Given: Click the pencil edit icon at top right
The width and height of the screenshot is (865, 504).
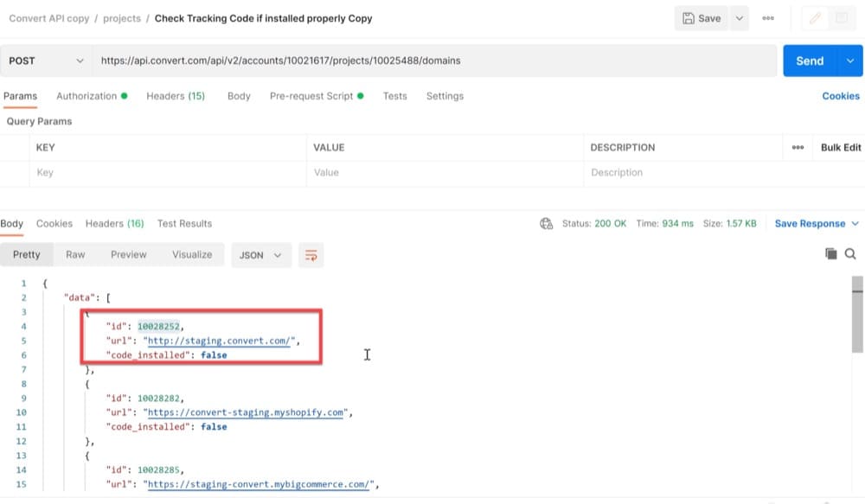Looking at the screenshot, I should click(x=815, y=18).
